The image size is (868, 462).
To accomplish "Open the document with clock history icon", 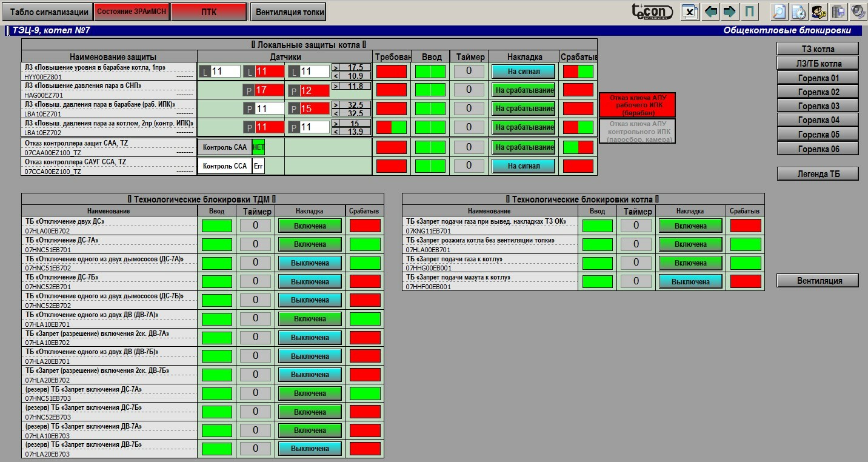I will pyautogui.click(x=799, y=12).
